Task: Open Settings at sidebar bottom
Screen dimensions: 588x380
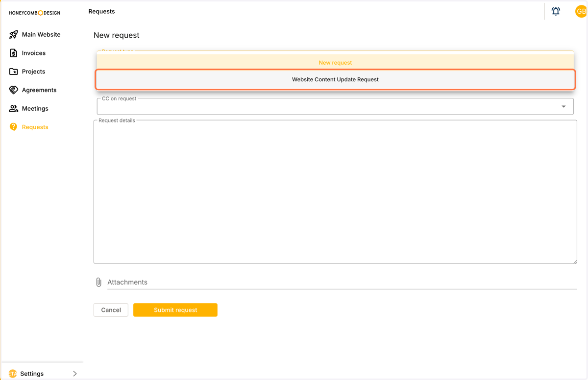Action: [32, 374]
